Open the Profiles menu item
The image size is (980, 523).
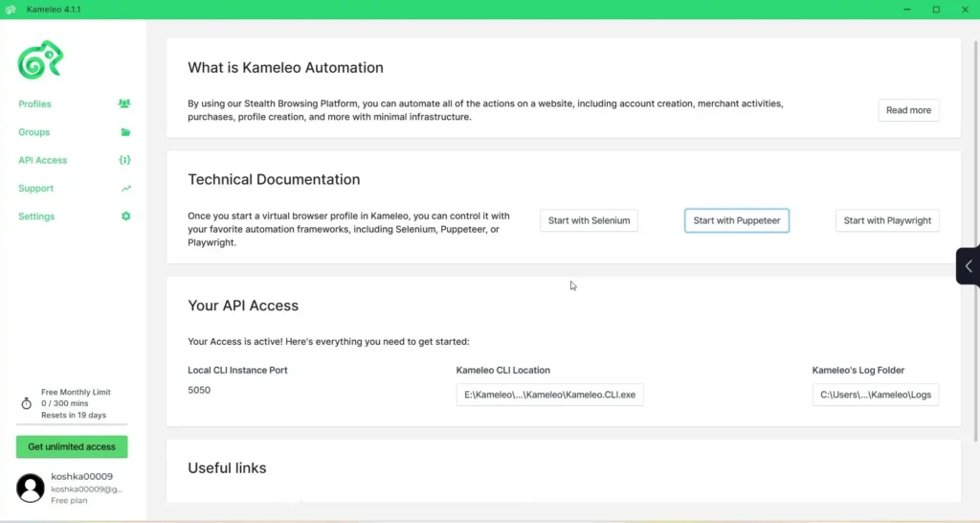(x=35, y=103)
